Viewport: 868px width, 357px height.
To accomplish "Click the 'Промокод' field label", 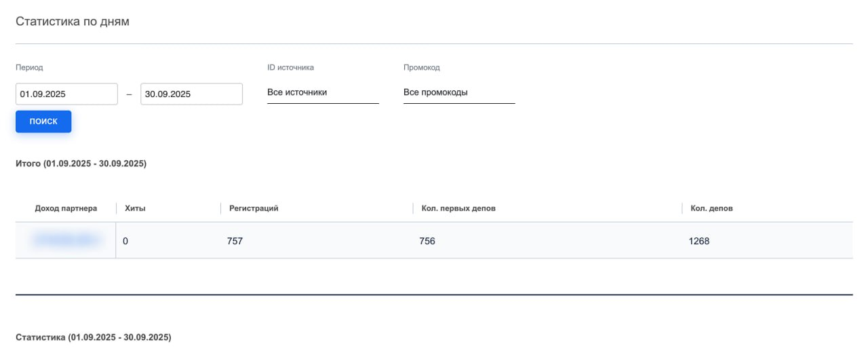I will click(421, 68).
